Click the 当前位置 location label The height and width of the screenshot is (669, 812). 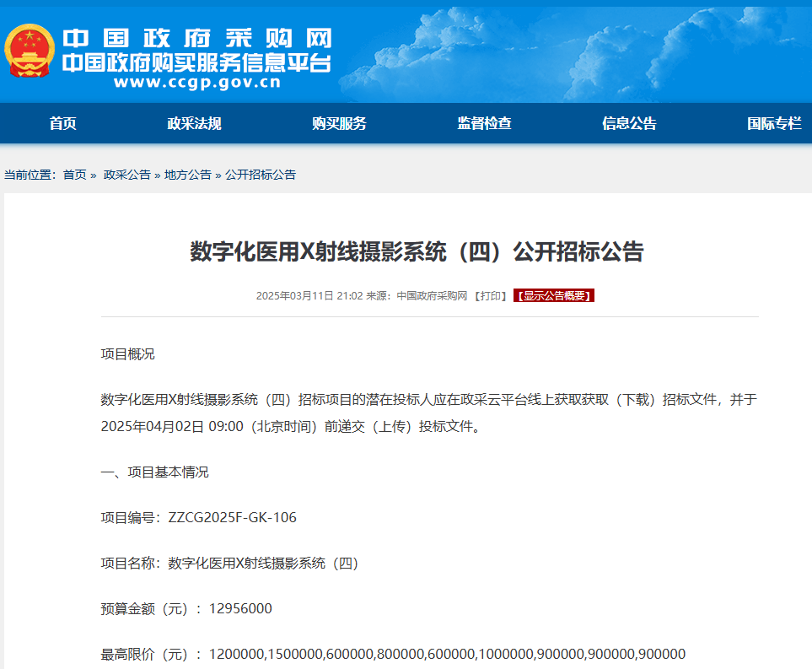[x=29, y=175]
